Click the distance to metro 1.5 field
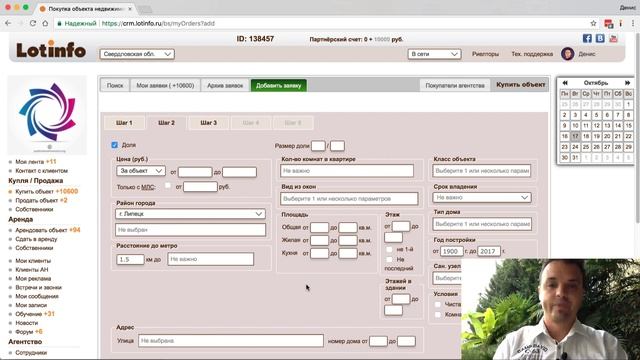 pos(130,260)
